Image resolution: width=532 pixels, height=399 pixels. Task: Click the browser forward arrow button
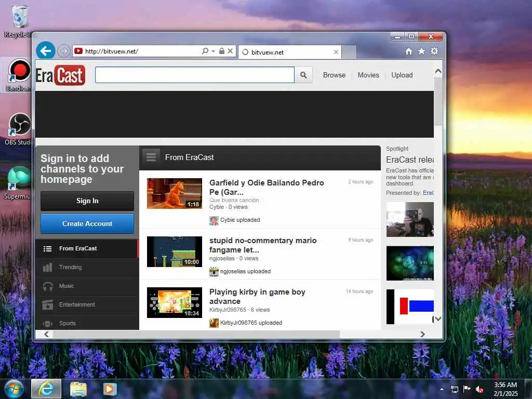point(63,51)
